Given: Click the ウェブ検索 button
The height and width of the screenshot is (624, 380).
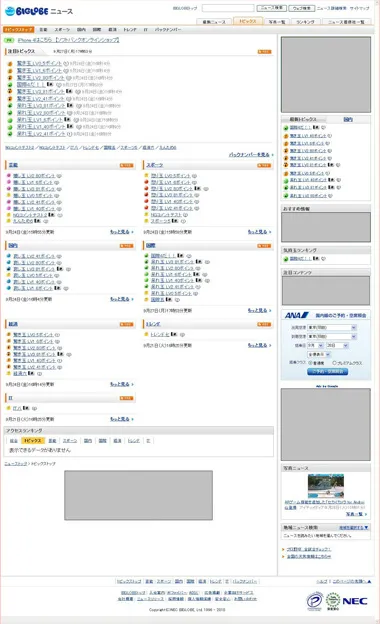Looking at the screenshot, I should (x=302, y=8).
